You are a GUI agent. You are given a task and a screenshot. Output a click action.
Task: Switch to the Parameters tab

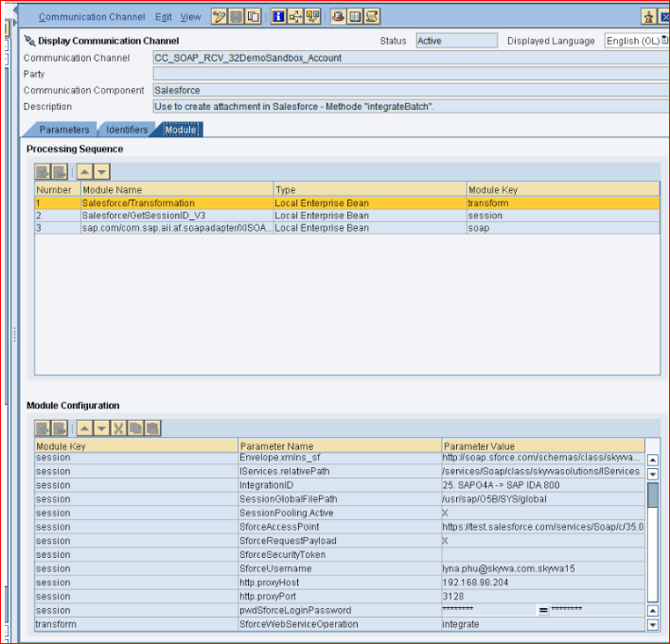(x=64, y=130)
